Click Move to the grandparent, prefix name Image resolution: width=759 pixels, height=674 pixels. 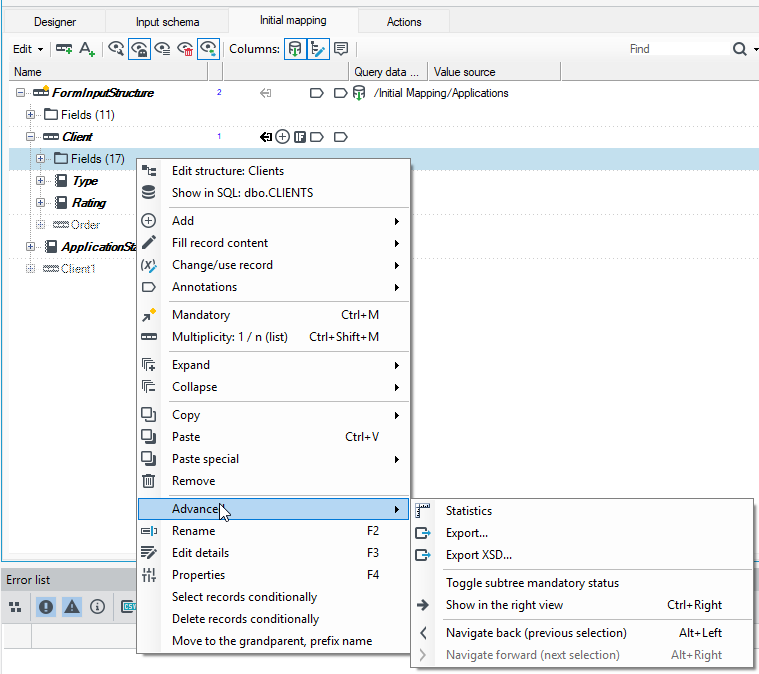[273, 641]
